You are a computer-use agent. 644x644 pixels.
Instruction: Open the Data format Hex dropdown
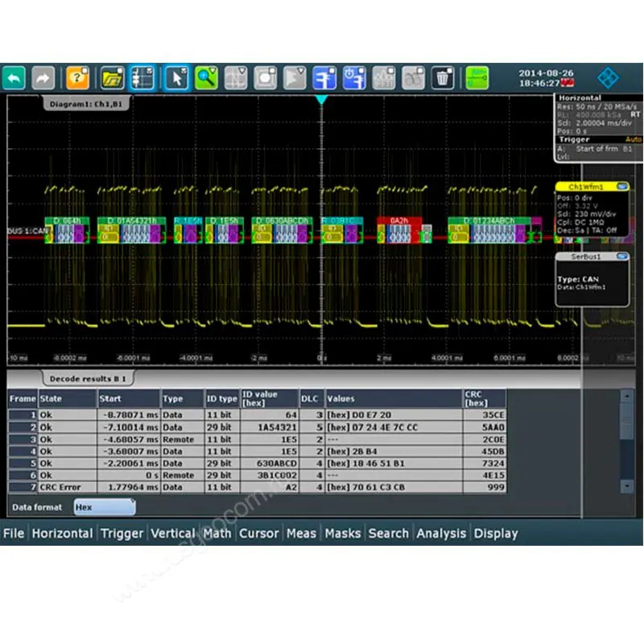coord(104,507)
